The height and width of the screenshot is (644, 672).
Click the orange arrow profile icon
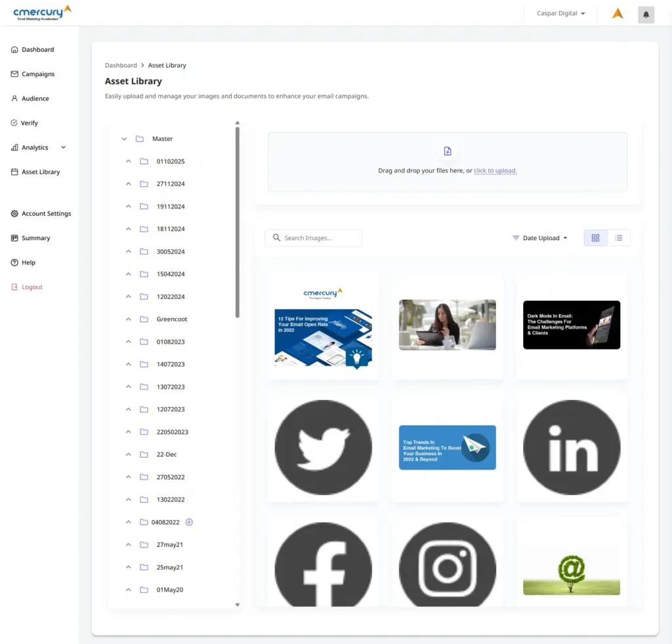click(x=618, y=14)
